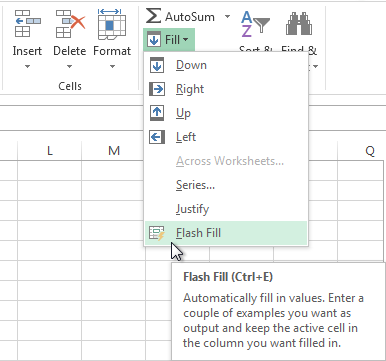
Task: Choose Right from the Fill menu
Action: tap(226, 89)
